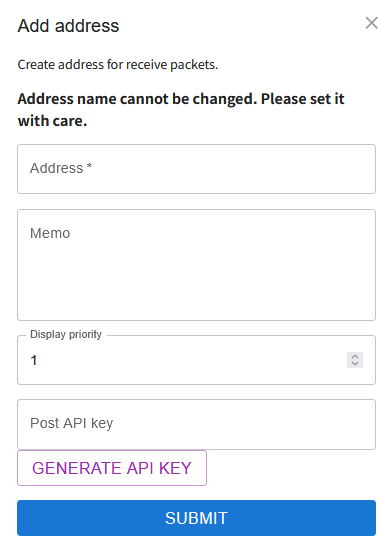Screen dimensions: 391x548
Task: Increase Display priority with up arrow
Action: point(355,356)
